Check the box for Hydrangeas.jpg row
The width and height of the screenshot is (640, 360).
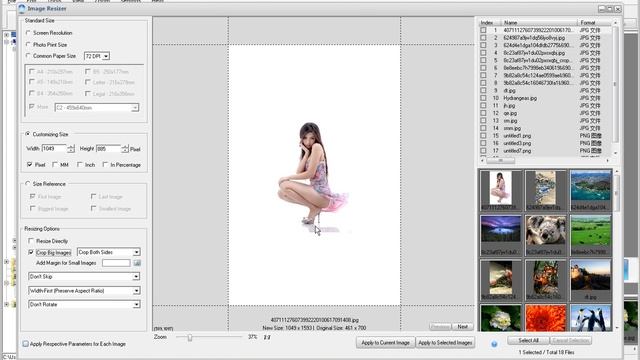[x=483, y=98]
